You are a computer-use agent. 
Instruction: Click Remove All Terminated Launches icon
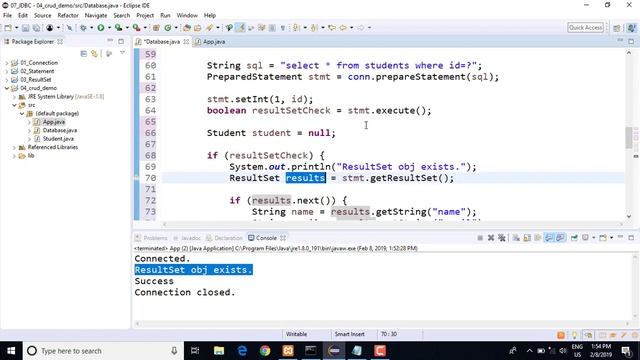tap(502, 238)
